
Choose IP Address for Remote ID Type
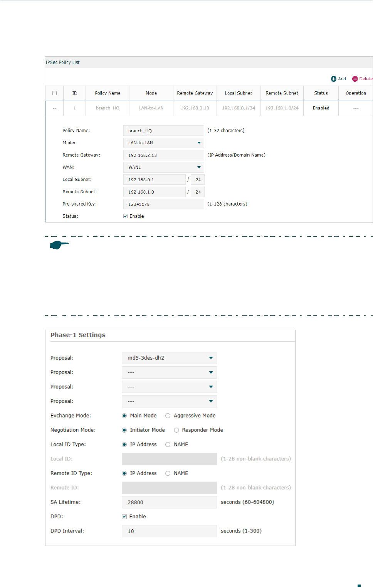124,473
